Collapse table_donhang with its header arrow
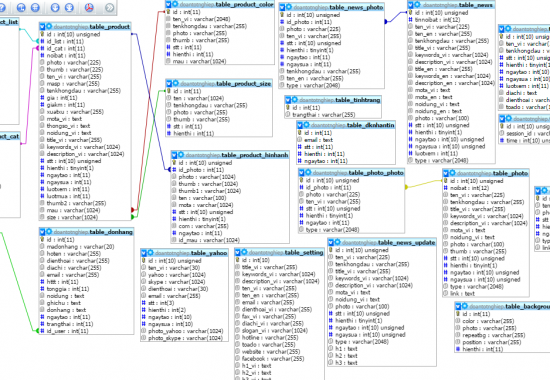 pos(42,232)
